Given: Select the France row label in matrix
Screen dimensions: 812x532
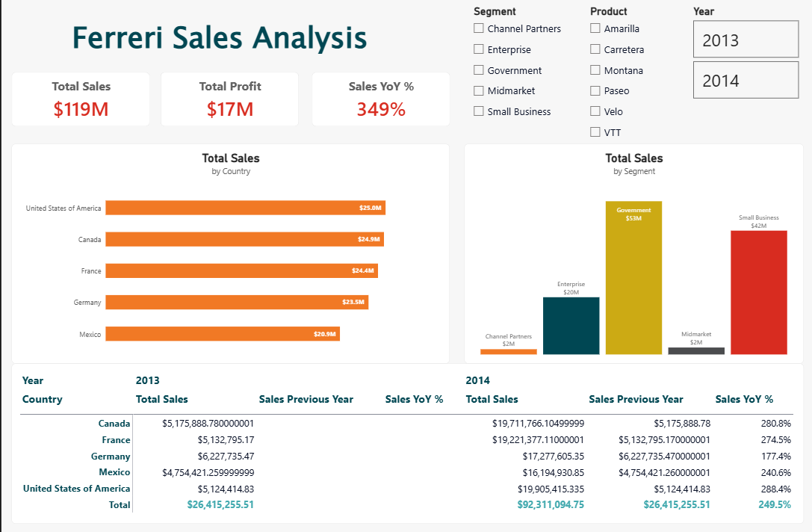Looking at the screenshot, I should coord(116,440).
